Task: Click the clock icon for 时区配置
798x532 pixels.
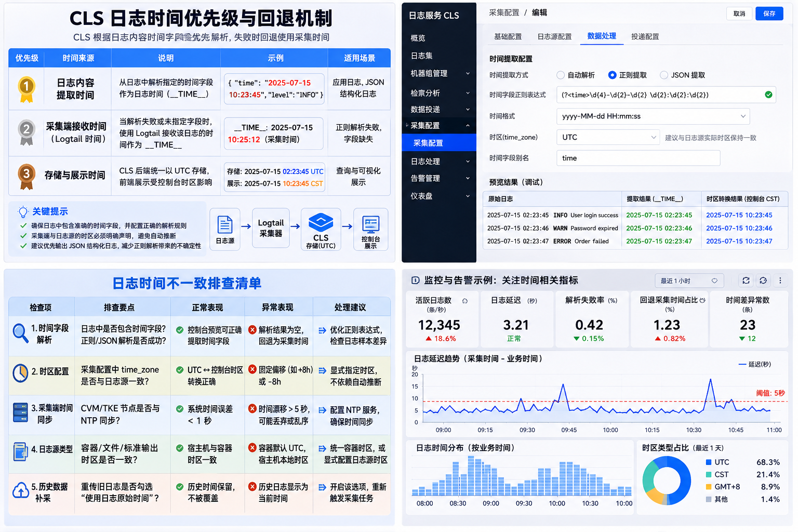Action: (x=20, y=373)
